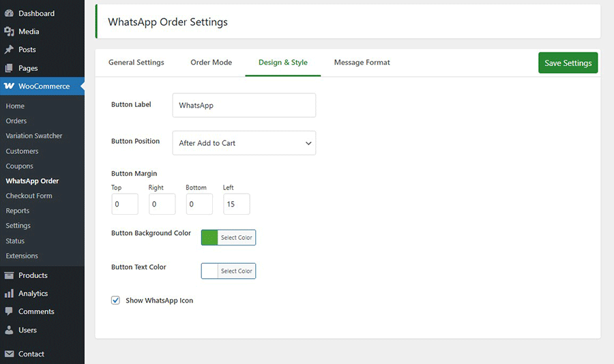Image resolution: width=614 pixels, height=364 pixels.
Task: Uncheck the Show WhatsApp Icon checkbox
Action: (115, 300)
